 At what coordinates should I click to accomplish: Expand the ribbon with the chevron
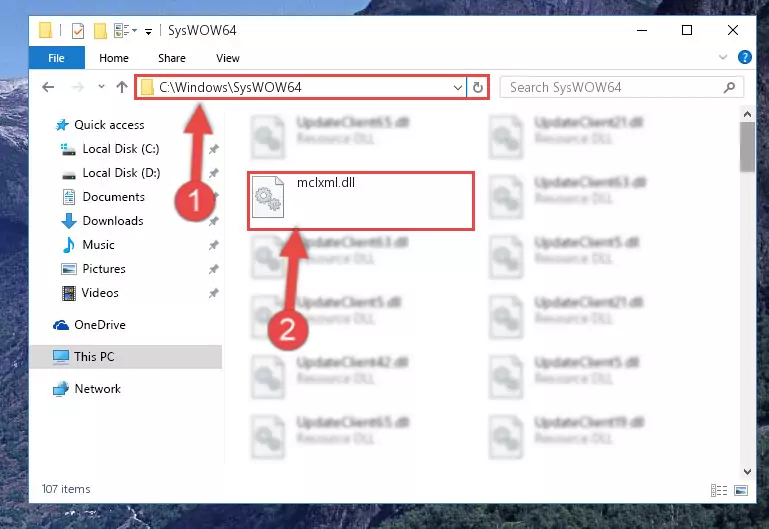723,57
